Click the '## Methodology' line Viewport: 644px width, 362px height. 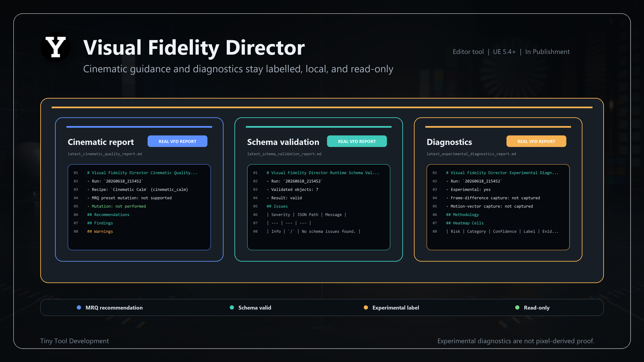pos(463,215)
